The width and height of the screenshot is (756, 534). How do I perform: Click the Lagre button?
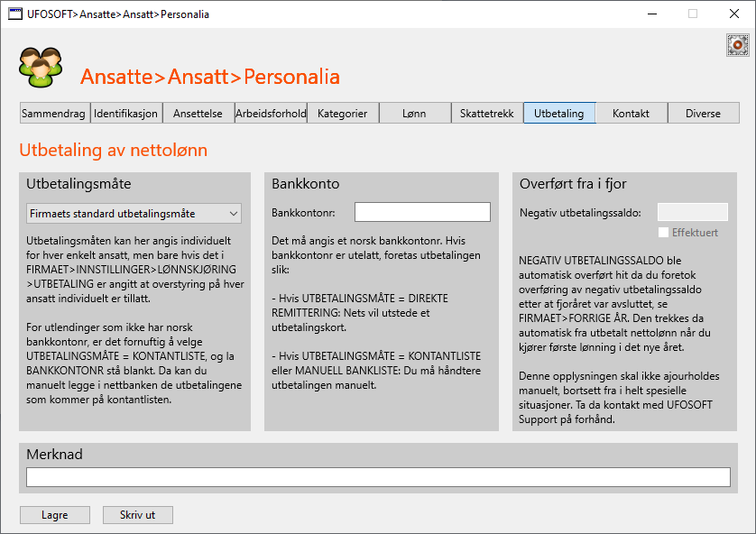pyautogui.click(x=54, y=515)
